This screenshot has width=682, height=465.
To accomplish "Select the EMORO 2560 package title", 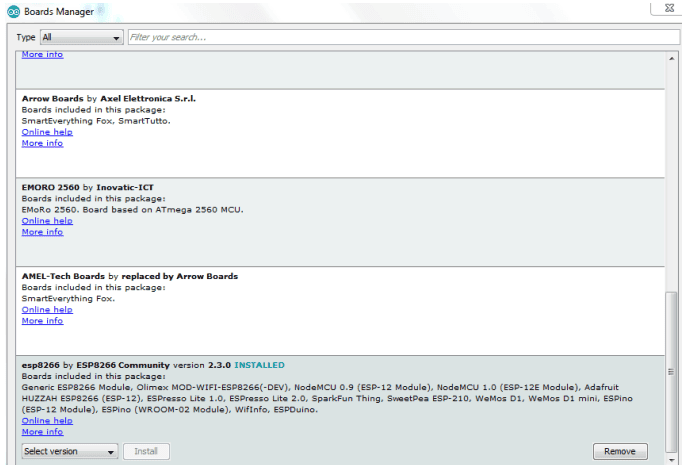I will 87,187.
